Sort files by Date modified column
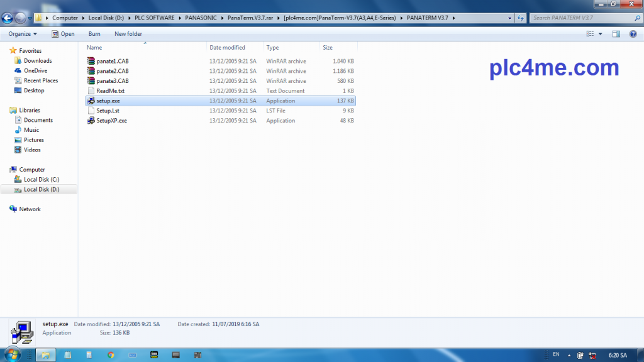This screenshot has height=362, width=644. coord(227,48)
